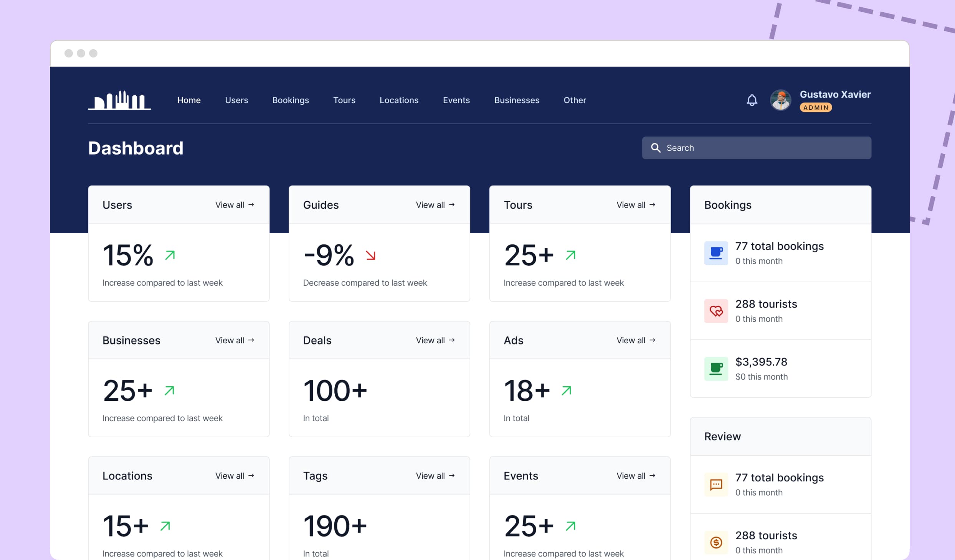Click the city skyline logo

(119, 100)
